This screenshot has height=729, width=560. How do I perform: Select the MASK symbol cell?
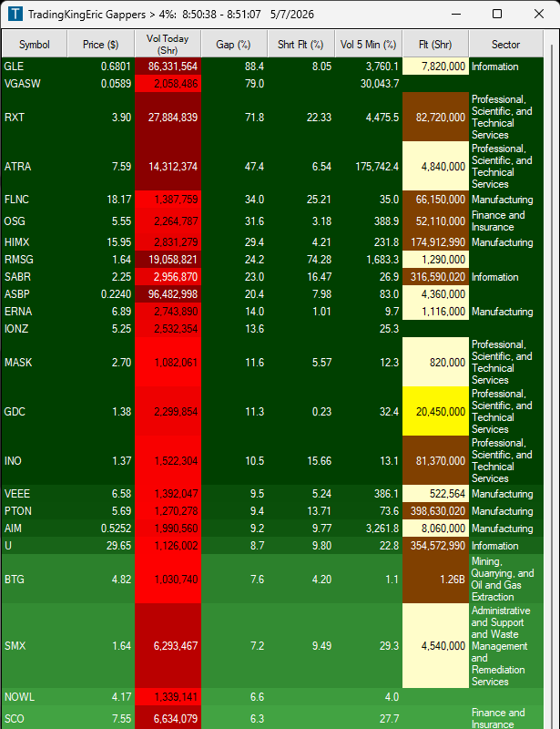click(35, 362)
